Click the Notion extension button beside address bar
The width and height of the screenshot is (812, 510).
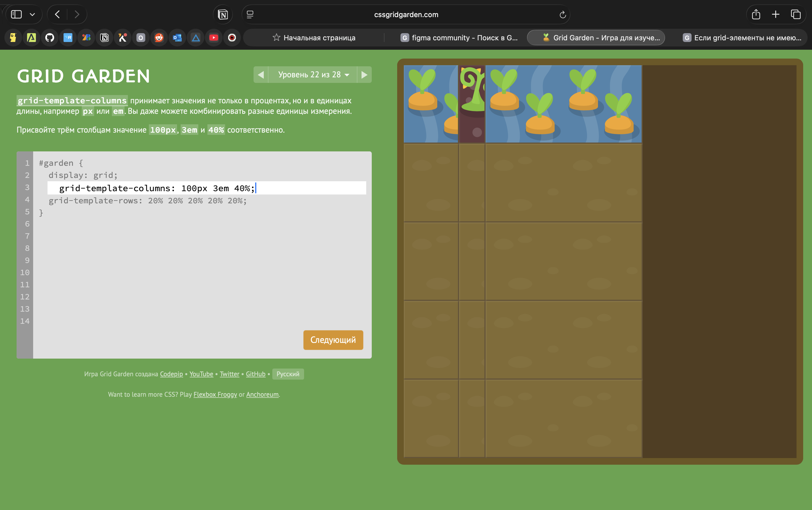click(223, 14)
